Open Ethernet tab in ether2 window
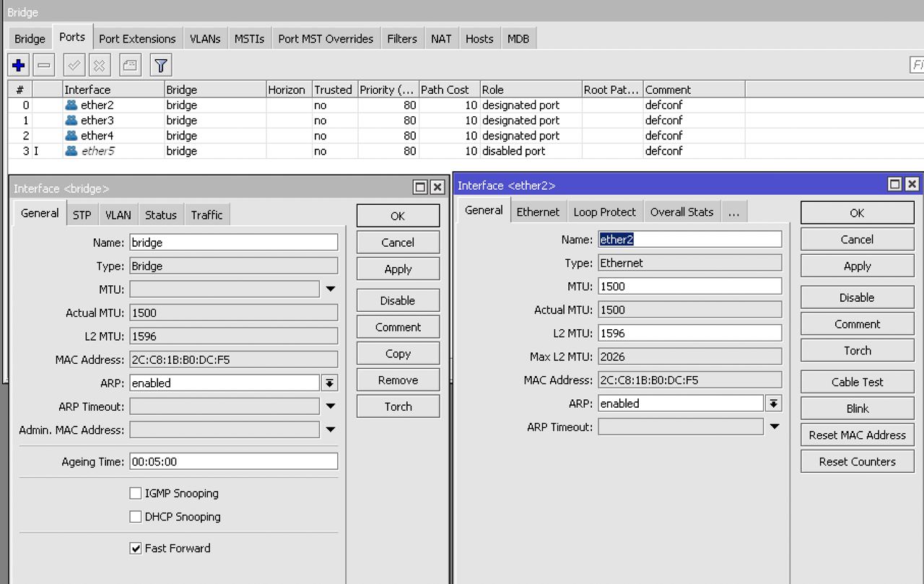Screen dimensions: 924x584 [x=538, y=212]
